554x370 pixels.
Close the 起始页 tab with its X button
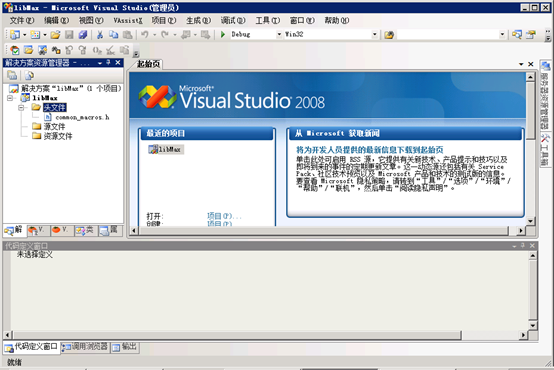[530, 64]
